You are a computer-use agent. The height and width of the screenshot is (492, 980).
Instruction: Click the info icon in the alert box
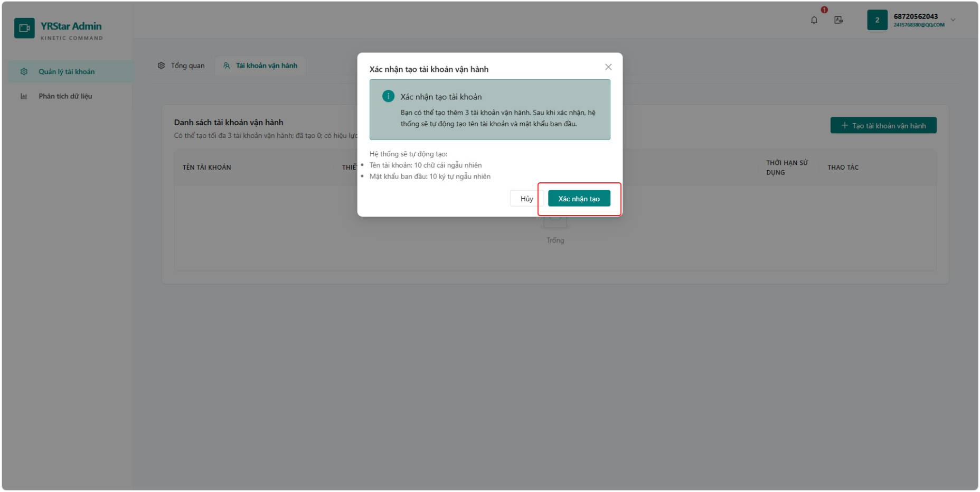pyautogui.click(x=388, y=96)
